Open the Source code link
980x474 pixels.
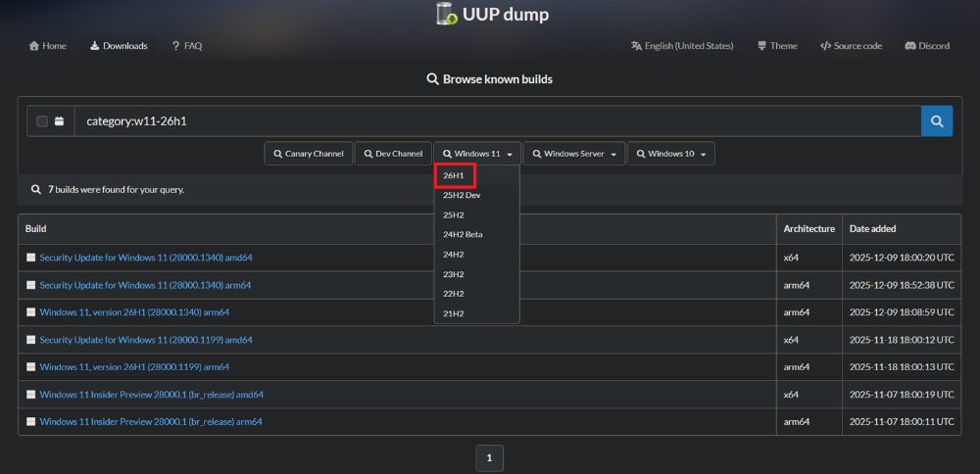851,46
